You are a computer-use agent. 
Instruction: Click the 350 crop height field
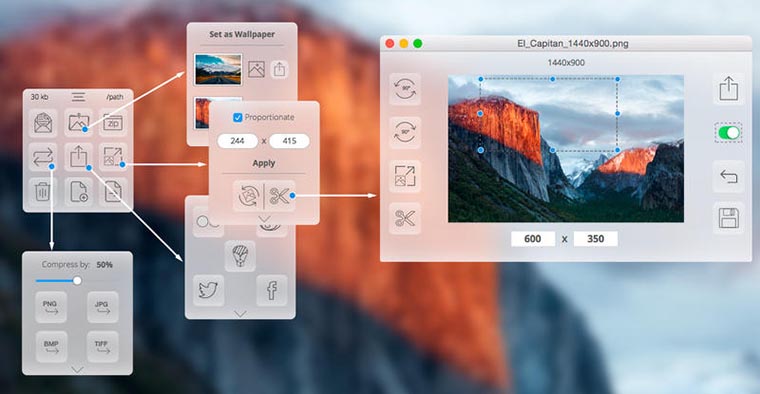tap(596, 238)
